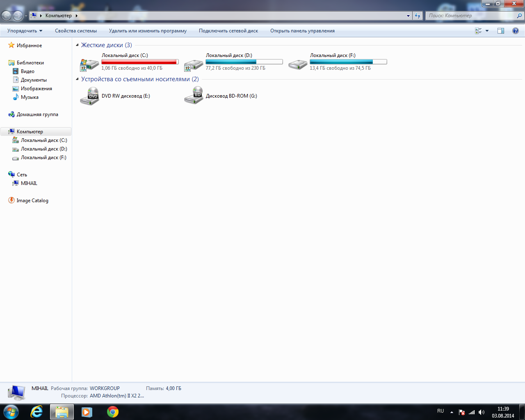Screen dimensions: 525x420
Task: Click the Windows Explorer taskbar button
Action: click(62, 412)
